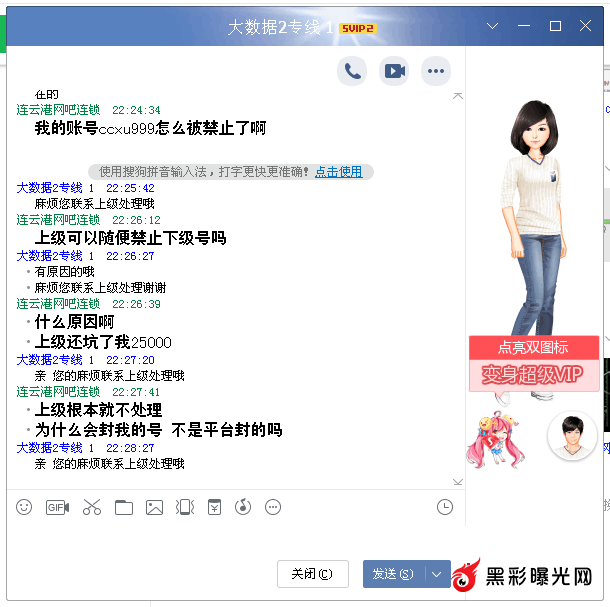
Task: Open the GIF recording tool
Action: coord(58,507)
